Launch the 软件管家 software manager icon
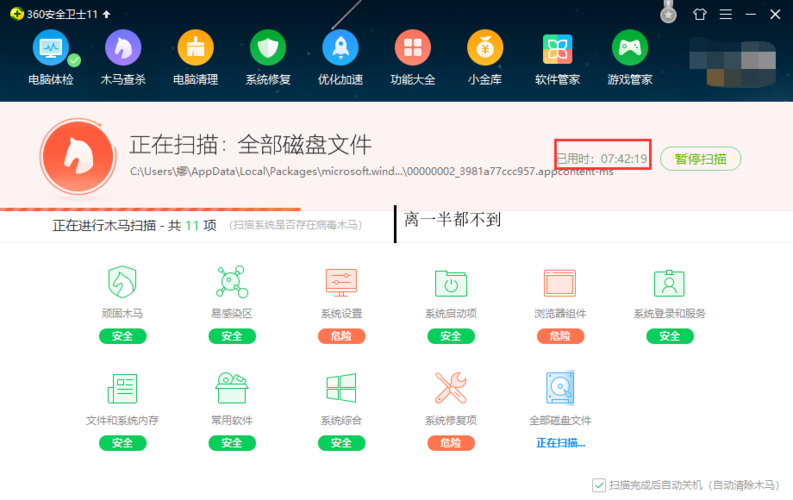This screenshot has height=500, width=793. [557, 49]
